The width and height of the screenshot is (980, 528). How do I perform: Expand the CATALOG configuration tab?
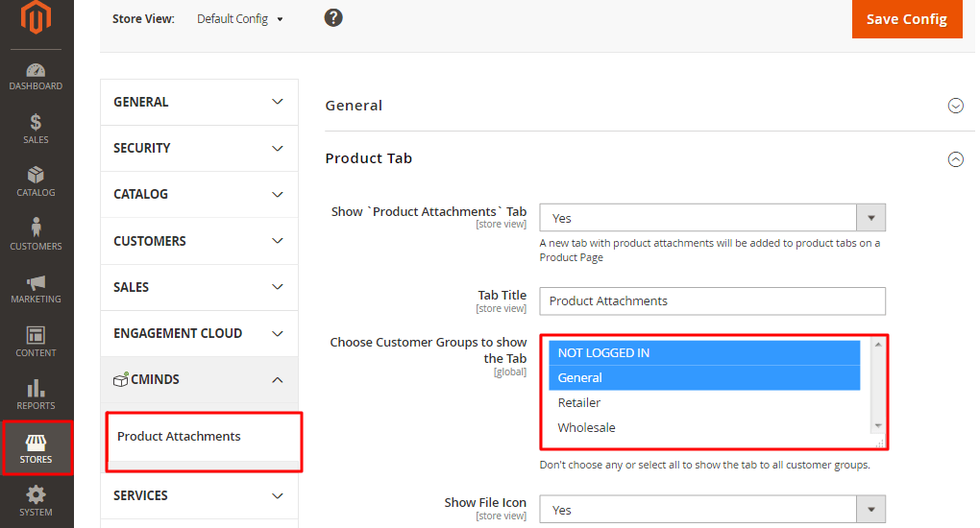click(199, 195)
